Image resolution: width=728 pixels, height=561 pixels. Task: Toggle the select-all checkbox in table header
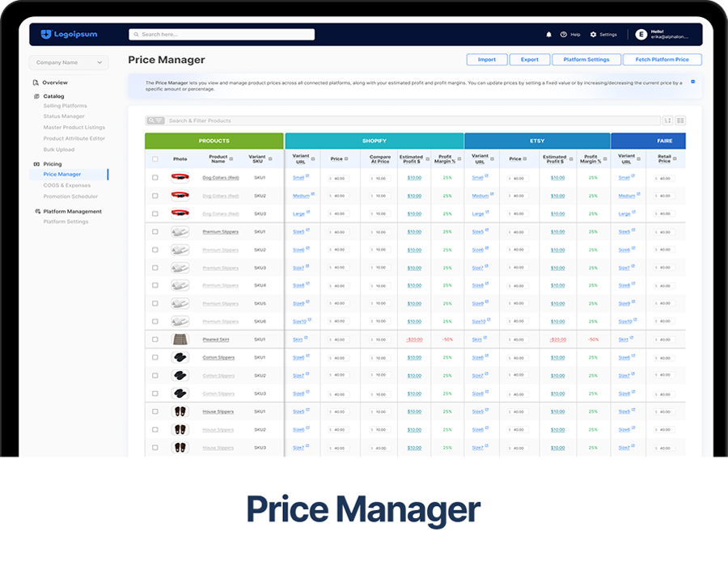(x=155, y=159)
